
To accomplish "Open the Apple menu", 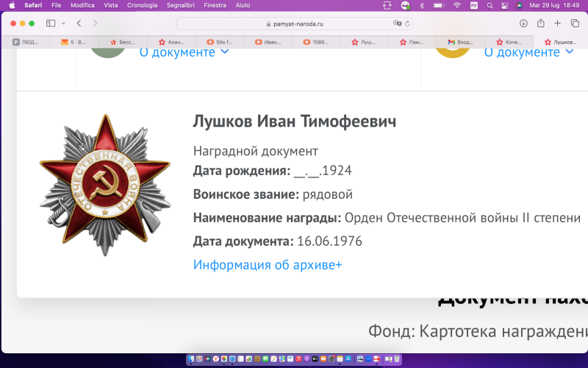I will [x=12, y=5].
